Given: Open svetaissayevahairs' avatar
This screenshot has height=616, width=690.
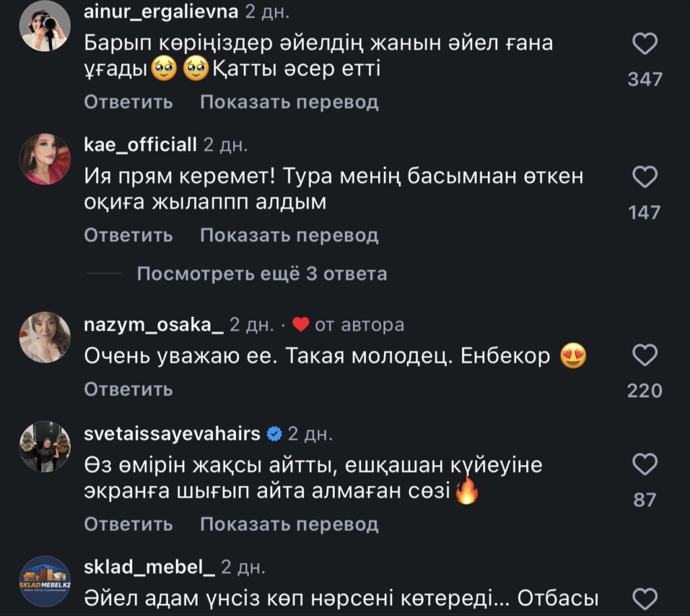Looking at the screenshot, I should (45, 448).
